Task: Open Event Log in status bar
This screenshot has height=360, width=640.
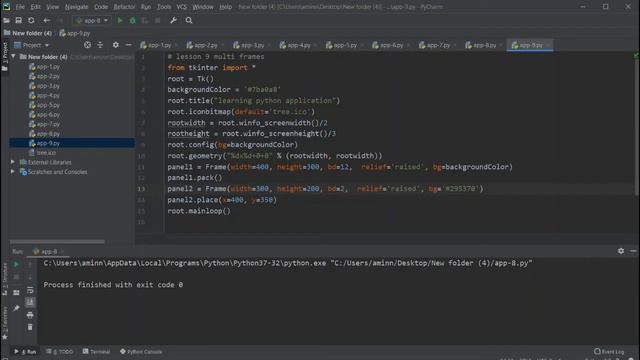Action: [609, 351]
